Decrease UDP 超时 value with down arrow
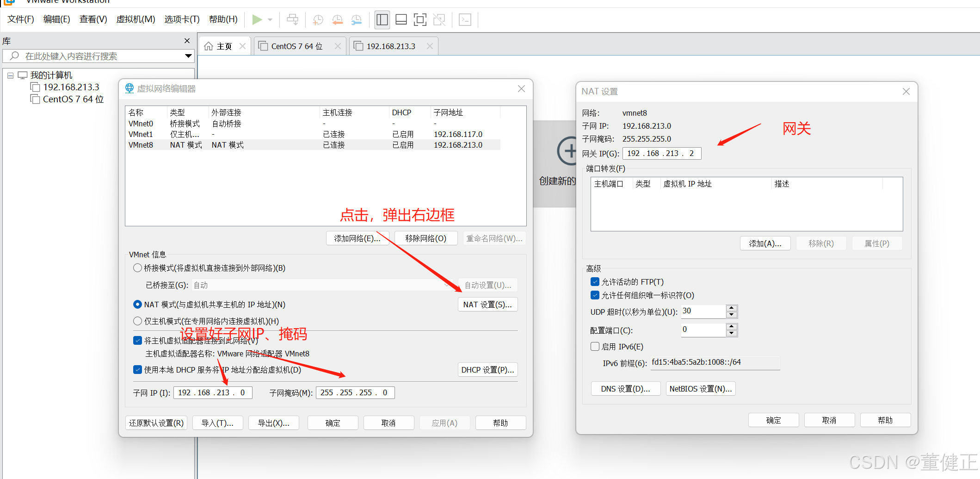This screenshot has height=479, width=980. coord(732,315)
